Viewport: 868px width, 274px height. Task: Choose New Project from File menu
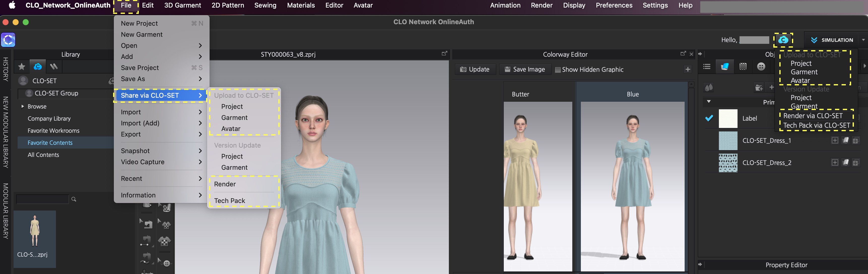pos(162,23)
